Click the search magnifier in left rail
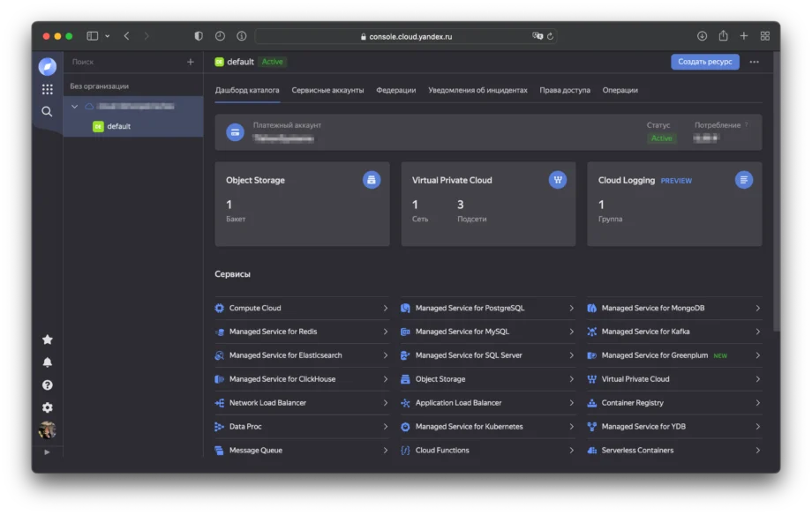Screen dimensions: 812x515 click(47, 111)
